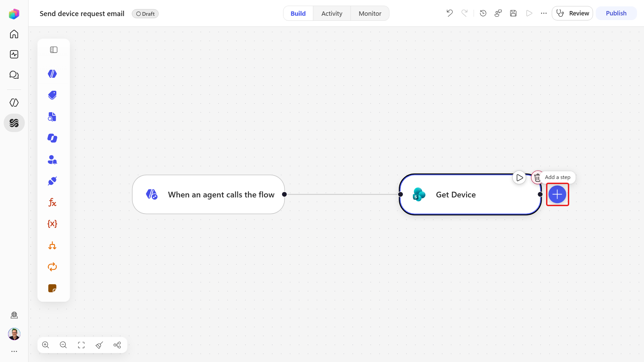Open the Agents icon below the sidebar divider
The height and width of the screenshot is (362, 644).
tap(14, 103)
